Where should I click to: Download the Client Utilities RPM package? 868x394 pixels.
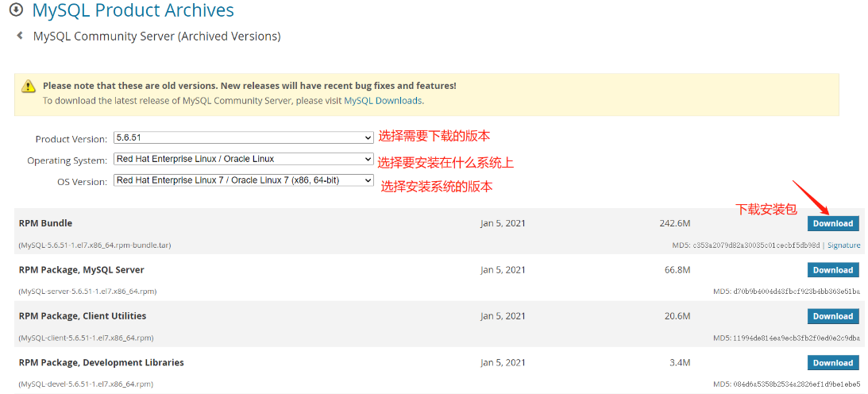tap(832, 316)
